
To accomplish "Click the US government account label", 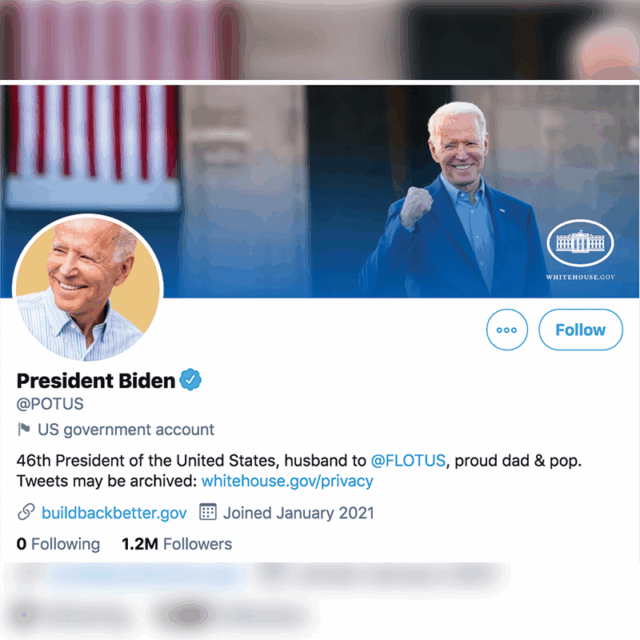I will 126,430.
